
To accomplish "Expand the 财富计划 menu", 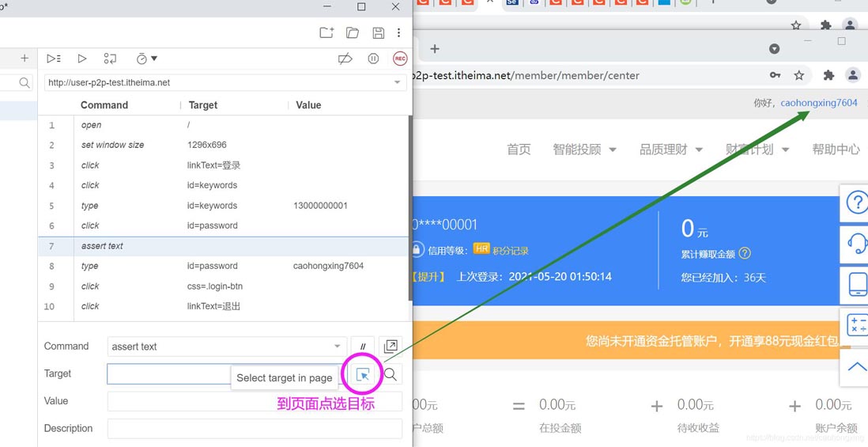I will click(x=757, y=149).
